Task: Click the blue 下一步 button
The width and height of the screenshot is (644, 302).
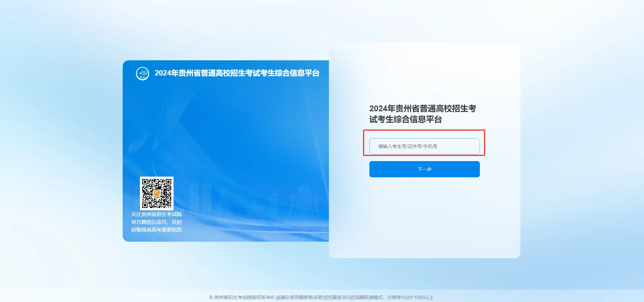Action: [424, 169]
